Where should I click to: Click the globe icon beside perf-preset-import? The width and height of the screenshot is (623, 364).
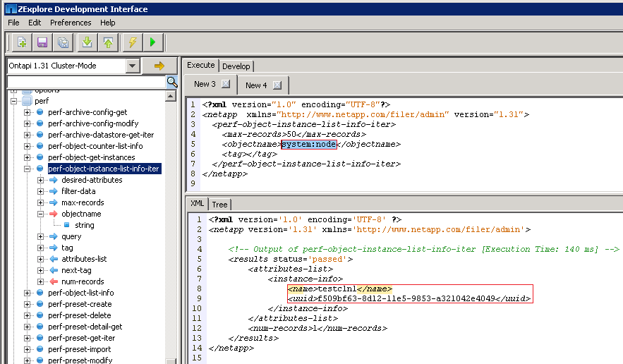[40, 349]
